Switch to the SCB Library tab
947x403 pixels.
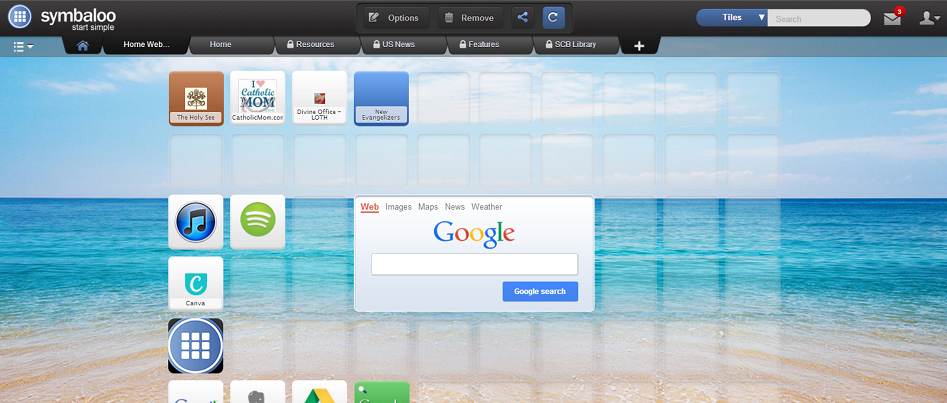(570, 45)
